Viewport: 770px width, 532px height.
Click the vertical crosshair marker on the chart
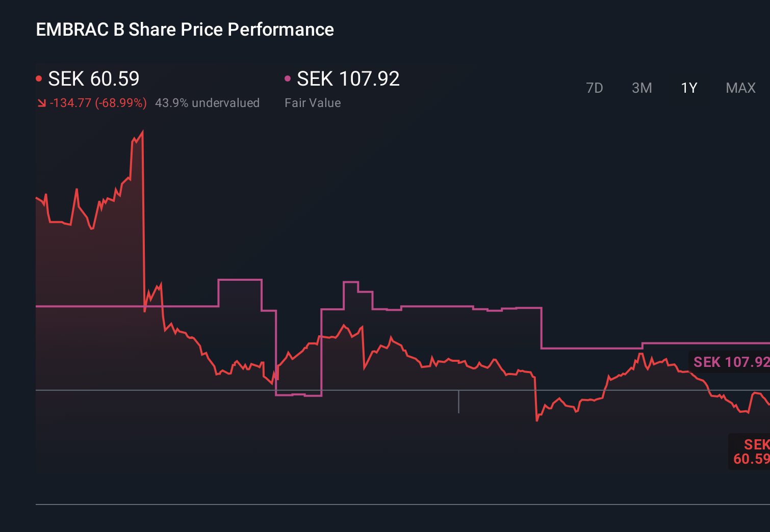point(458,403)
